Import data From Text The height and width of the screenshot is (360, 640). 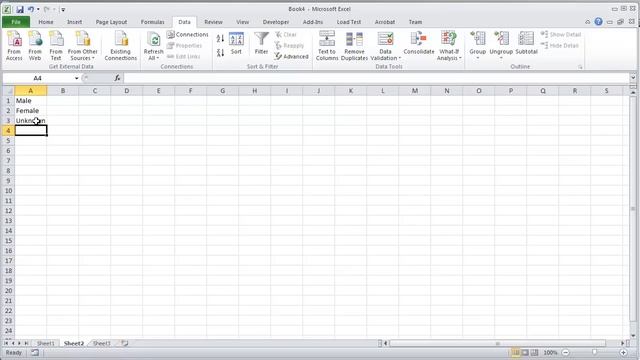click(x=56, y=46)
